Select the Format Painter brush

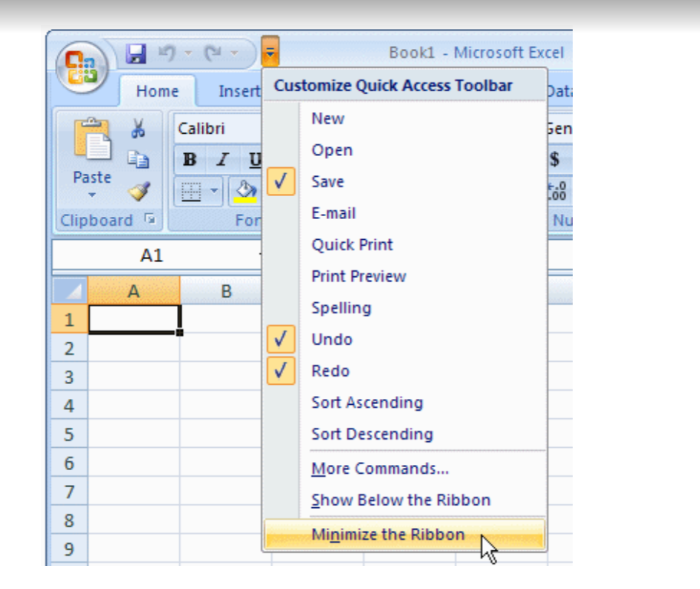coord(138,192)
